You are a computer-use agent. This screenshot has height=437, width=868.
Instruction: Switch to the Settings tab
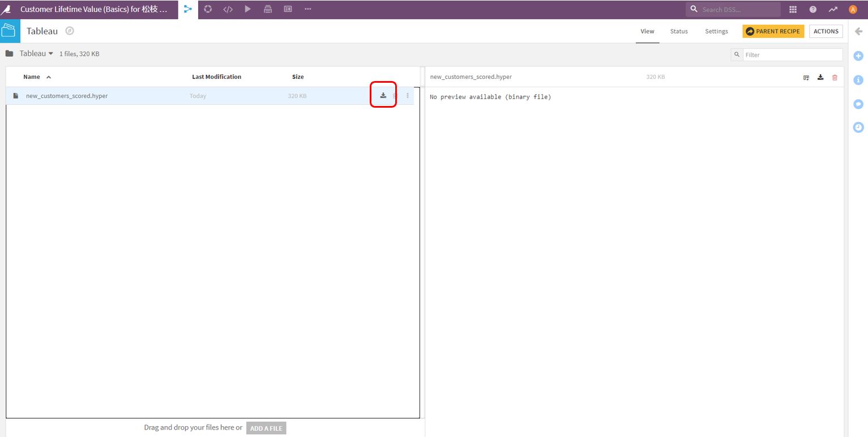point(716,31)
